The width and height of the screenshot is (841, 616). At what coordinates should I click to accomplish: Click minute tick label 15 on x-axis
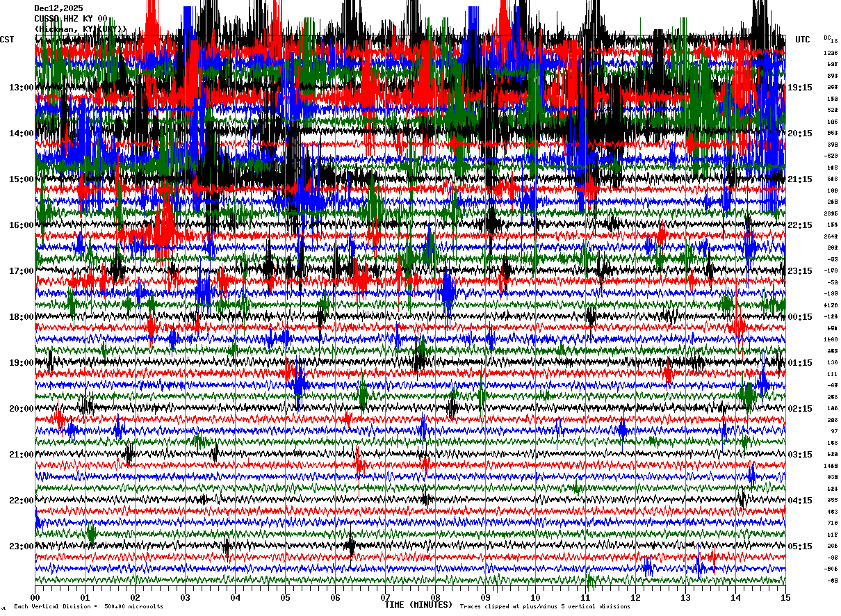785,598
